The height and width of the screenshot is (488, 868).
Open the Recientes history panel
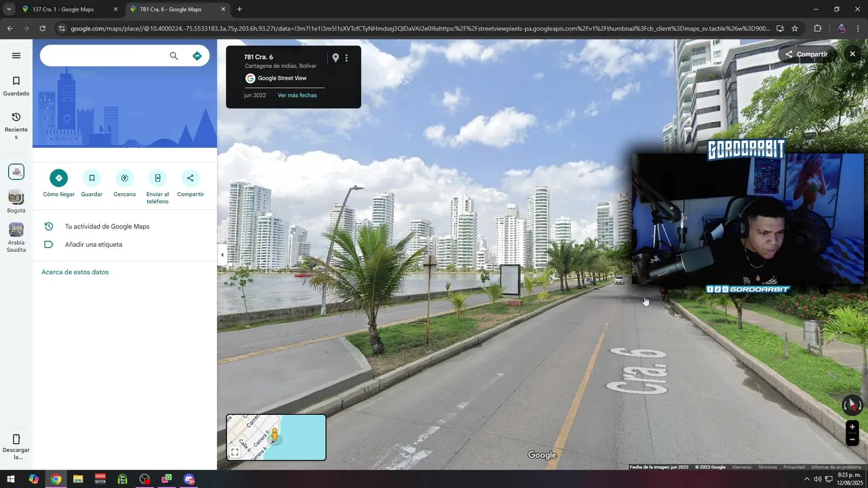click(16, 125)
